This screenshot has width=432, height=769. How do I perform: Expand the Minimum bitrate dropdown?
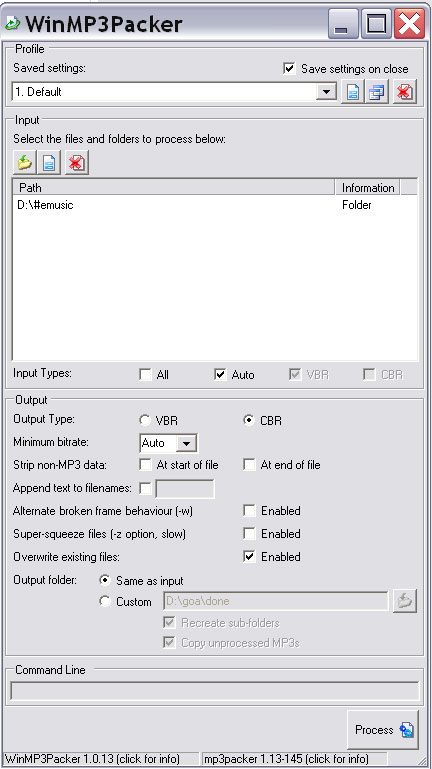coord(186,444)
